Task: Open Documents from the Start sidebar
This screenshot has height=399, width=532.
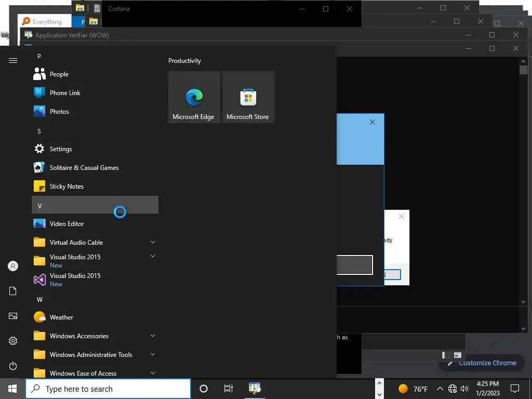Action: 13,291
